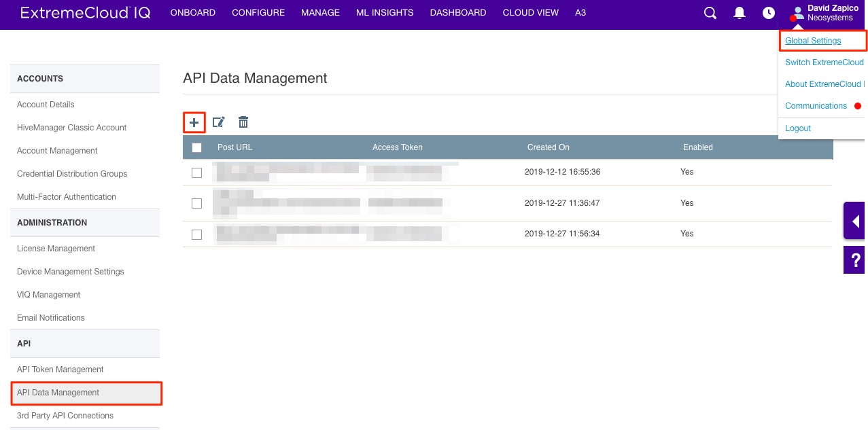
Task: Open the ONBOARD menu
Action: tap(193, 12)
